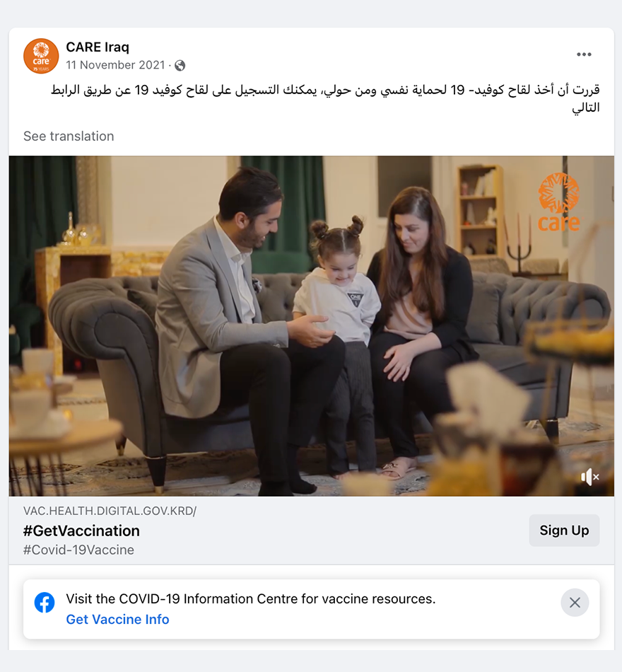Click the Facebook logo in banner
Image resolution: width=622 pixels, height=672 pixels.
[x=45, y=603]
